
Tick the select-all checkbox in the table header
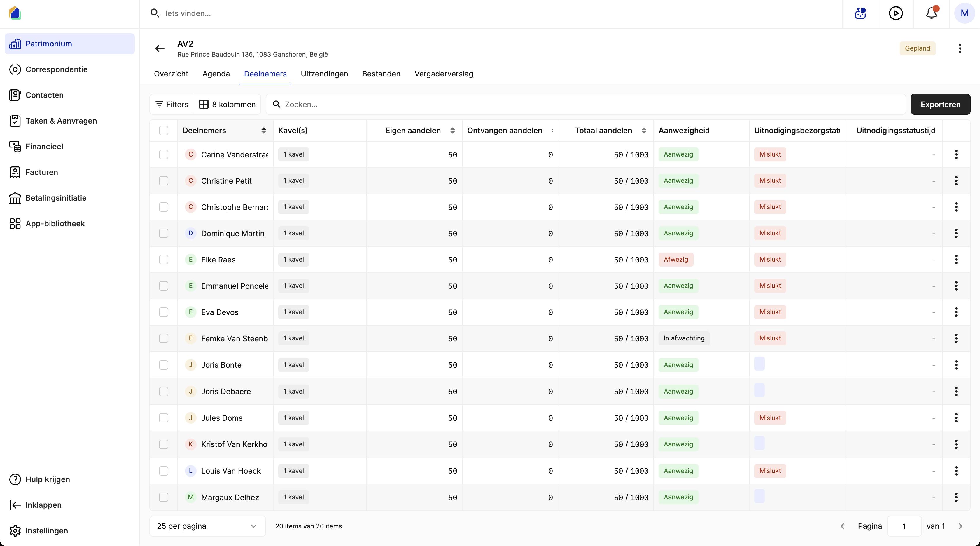164,131
